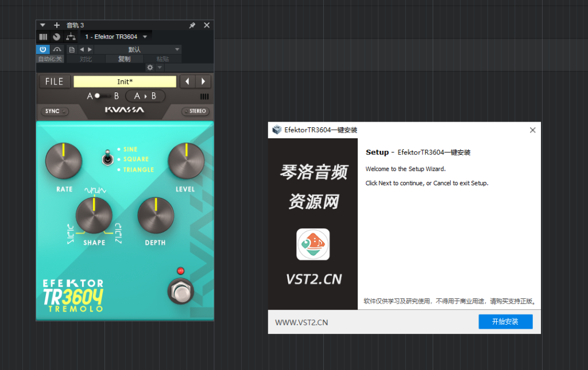The image size is (588, 370).
Task: Open the plugin settings gear menu
Action: [149, 67]
